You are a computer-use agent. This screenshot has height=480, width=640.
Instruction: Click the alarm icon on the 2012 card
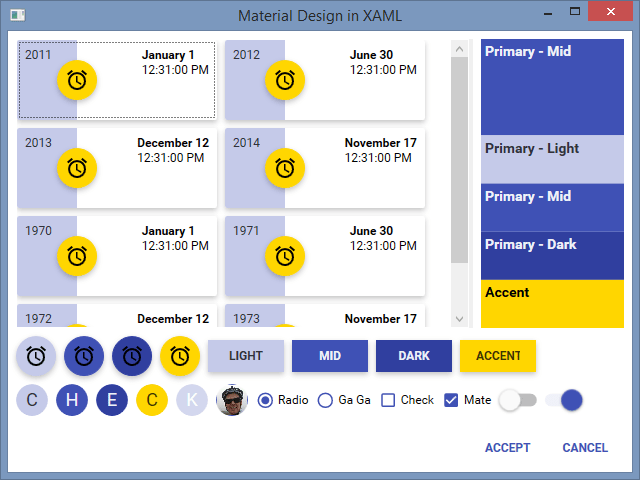(285, 80)
